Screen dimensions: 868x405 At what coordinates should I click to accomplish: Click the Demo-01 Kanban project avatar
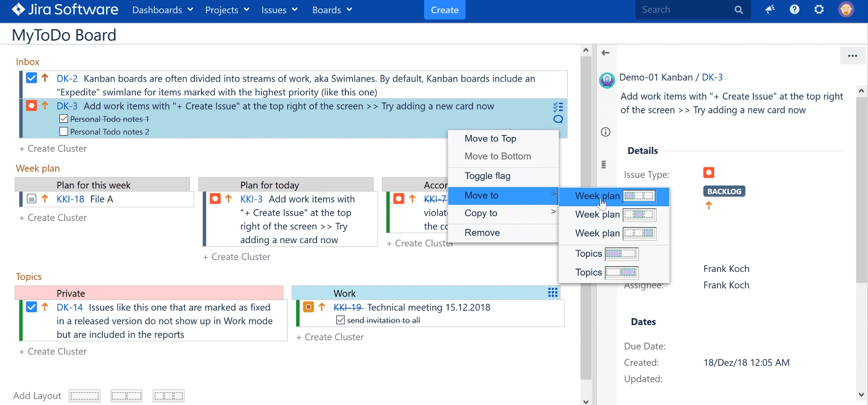(x=607, y=80)
